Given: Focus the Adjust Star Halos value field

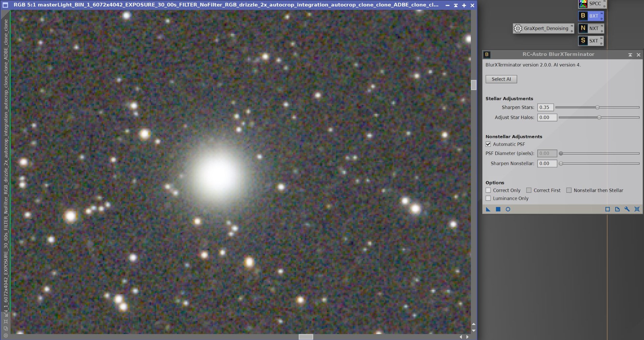Looking at the screenshot, I should (547, 117).
